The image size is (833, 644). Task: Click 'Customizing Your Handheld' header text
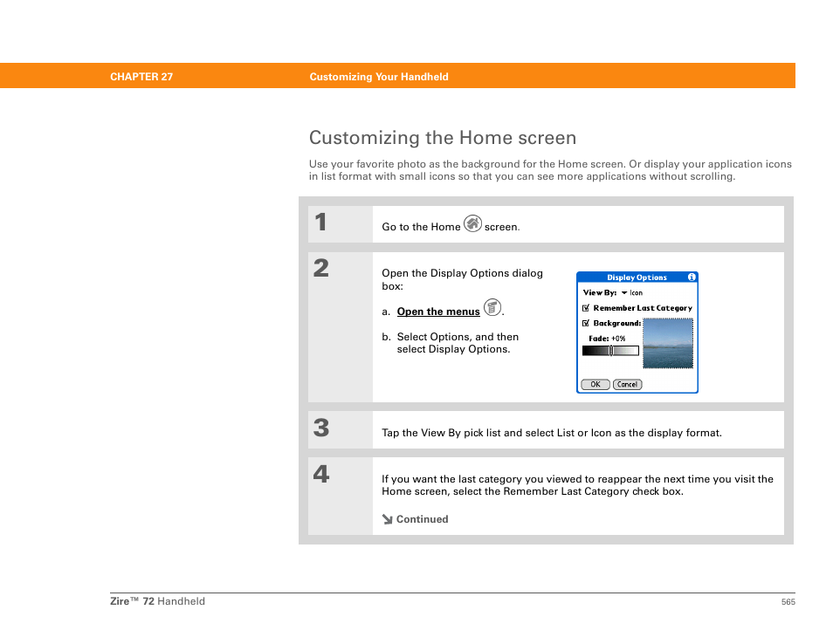(x=379, y=77)
